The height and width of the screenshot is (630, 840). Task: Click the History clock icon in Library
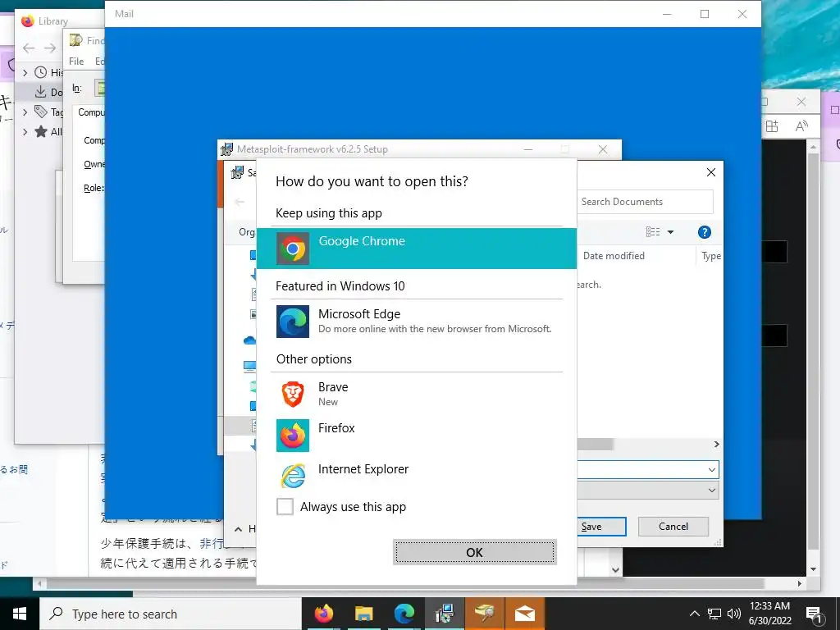click(x=41, y=72)
